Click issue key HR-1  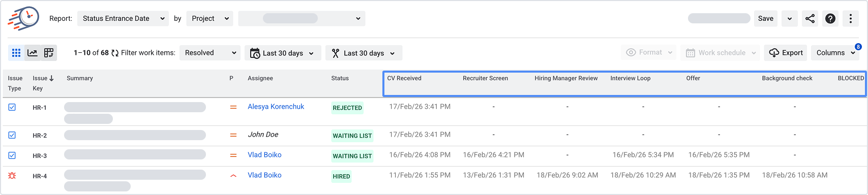click(x=40, y=108)
